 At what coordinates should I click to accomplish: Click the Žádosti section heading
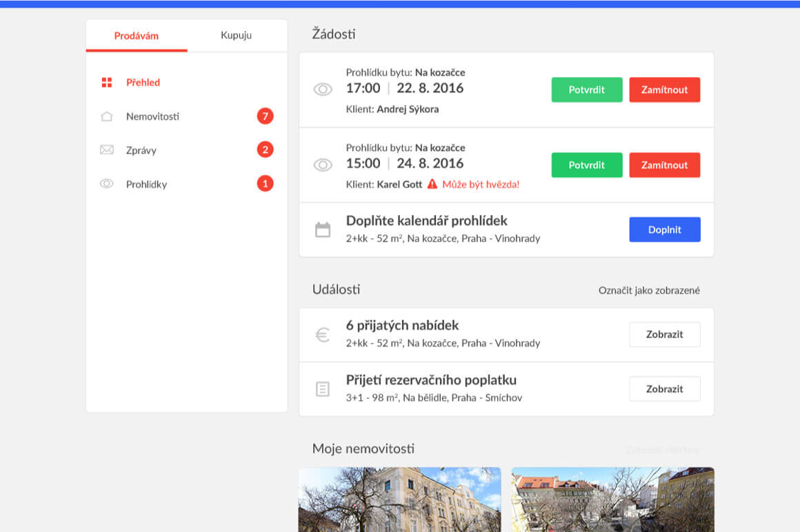(334, 34)
